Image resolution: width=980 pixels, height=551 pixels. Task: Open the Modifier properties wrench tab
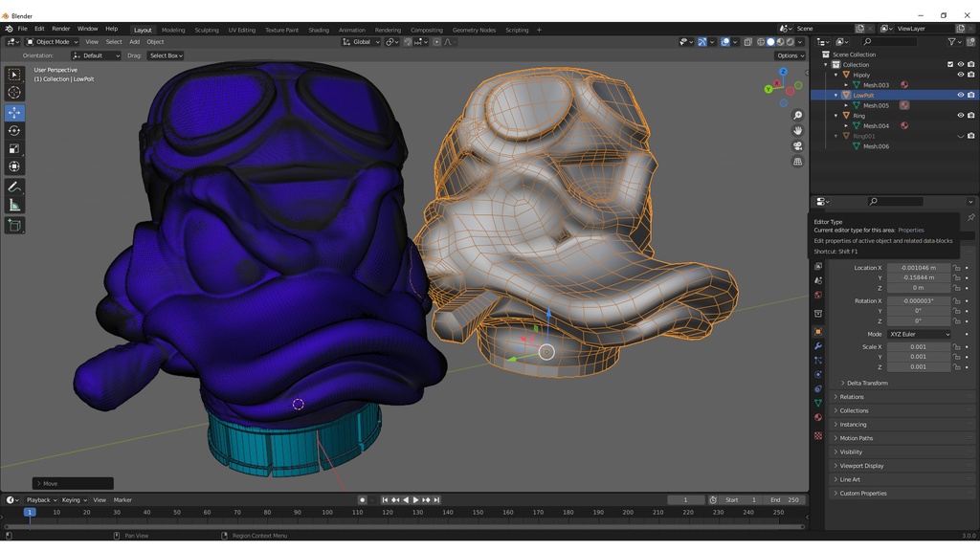coord(818,345)
